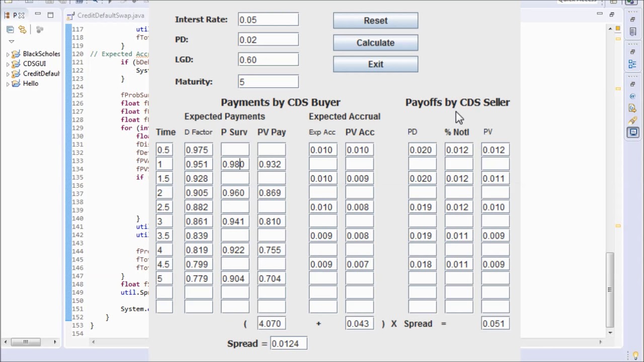The image size is (644, 362).
Task: Select the Hello project
Action: (x=30, y=83)
